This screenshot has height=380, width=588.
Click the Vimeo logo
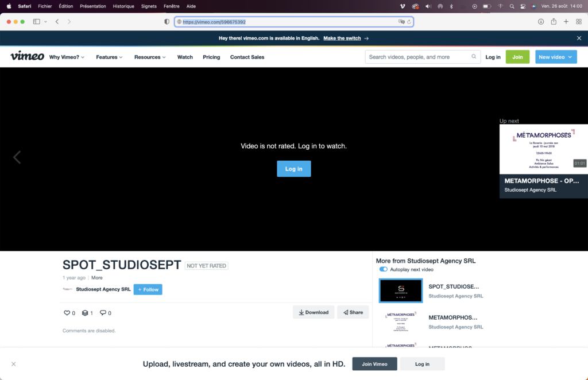27,56
